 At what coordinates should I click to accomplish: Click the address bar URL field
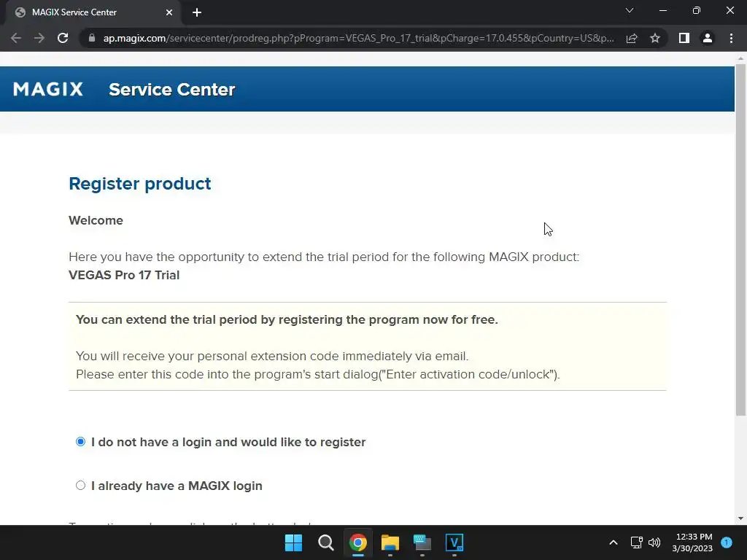click(x=358, y=38)
